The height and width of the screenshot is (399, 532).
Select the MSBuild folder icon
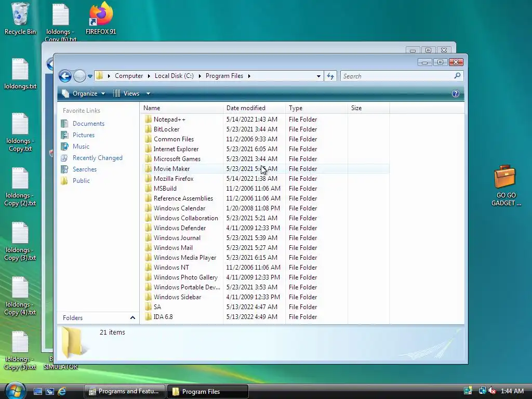click(x=148, y=188)
